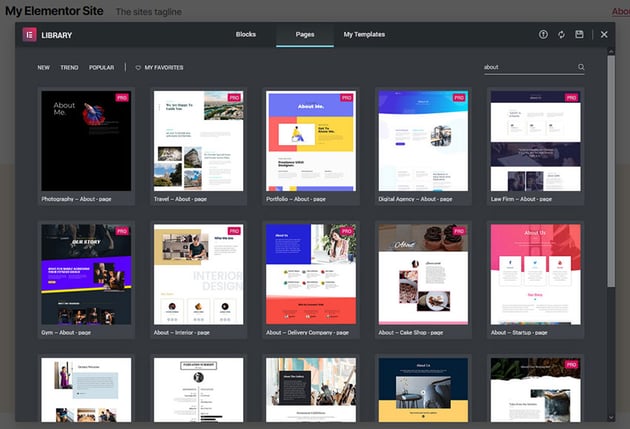
Task: Click the search magnifier icon
Action: (x=581, y=68)
